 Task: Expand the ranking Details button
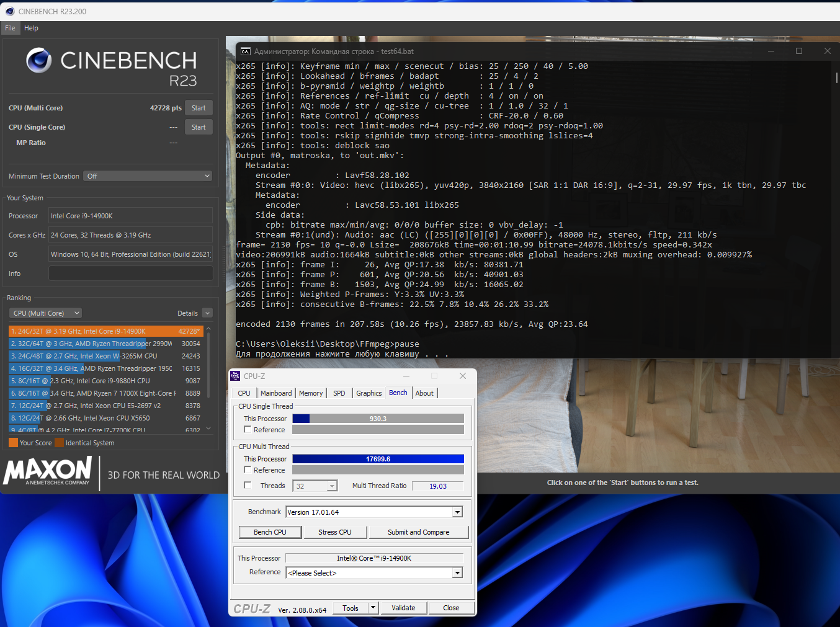tap(207, 313)
